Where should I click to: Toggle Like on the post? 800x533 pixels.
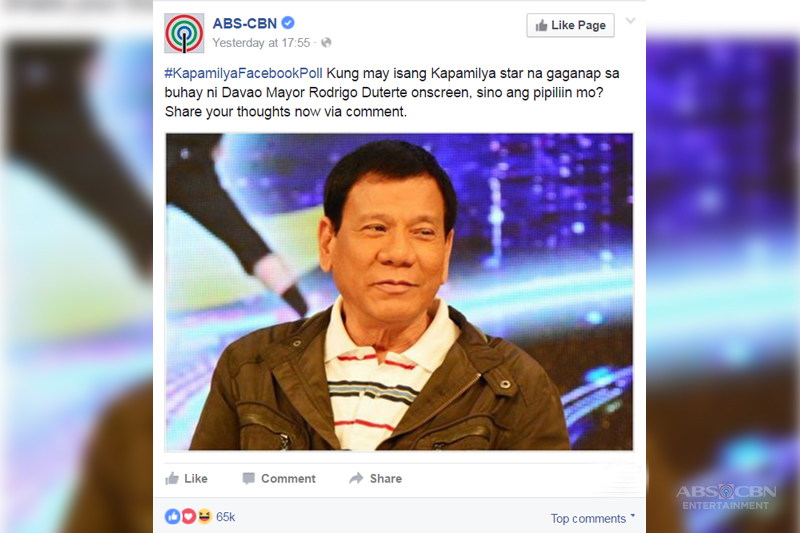pyautogui.click(x=186, y=478)
